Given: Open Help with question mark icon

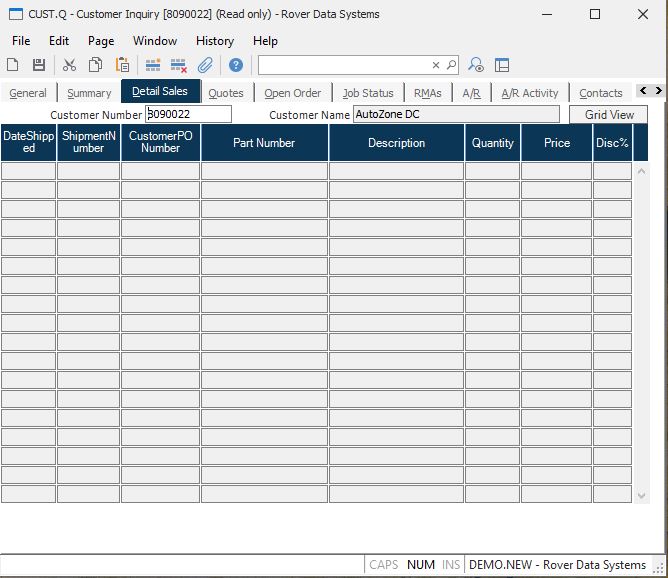Looking at the screenshot, I should 236,65.
